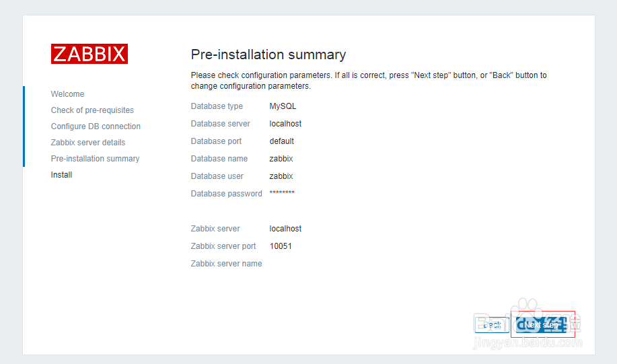Click the ZABBIX logo
This screenshot has height=364, width=617.
point(89,54)
